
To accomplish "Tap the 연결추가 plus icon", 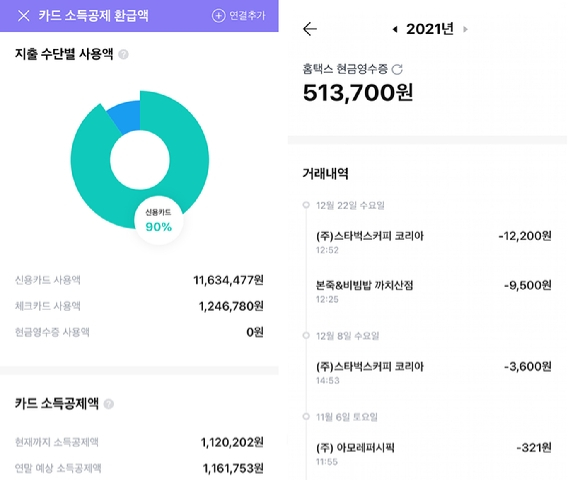I will click(x=218, y=16).
